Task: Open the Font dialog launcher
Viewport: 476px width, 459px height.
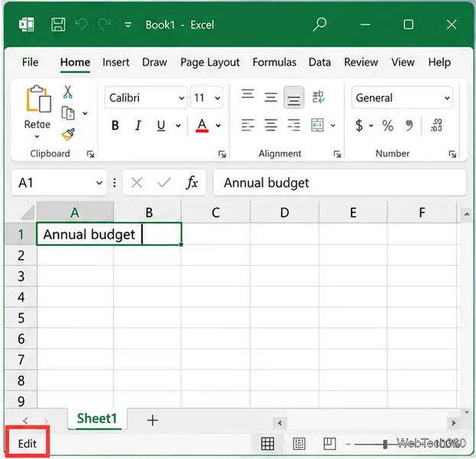Action: point(222,154)
